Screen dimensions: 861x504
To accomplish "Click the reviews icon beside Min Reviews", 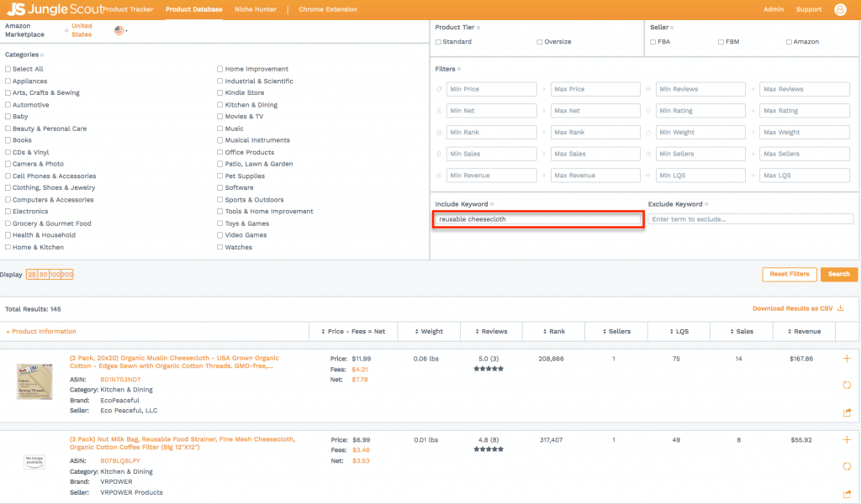I will (x=648, y=89).
